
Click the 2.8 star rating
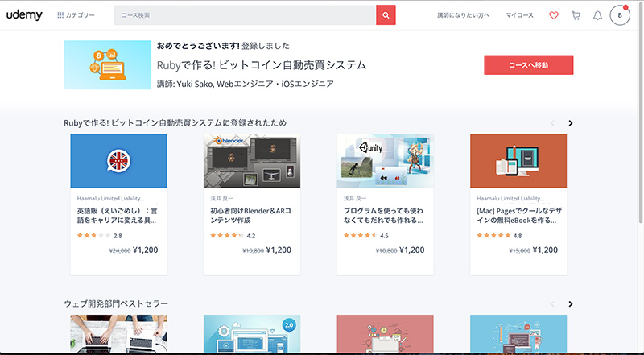pos(99,235)
